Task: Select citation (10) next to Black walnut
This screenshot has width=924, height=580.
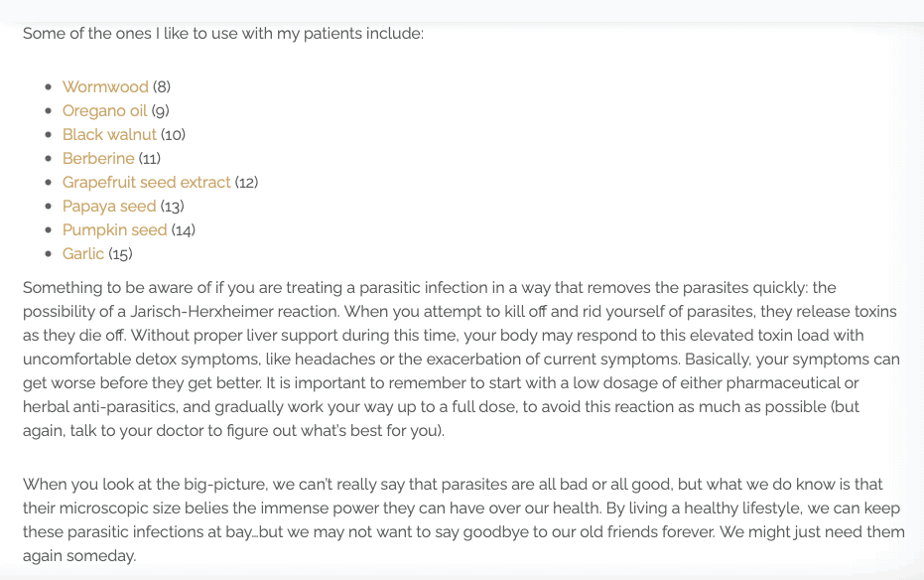Action: 174,135
